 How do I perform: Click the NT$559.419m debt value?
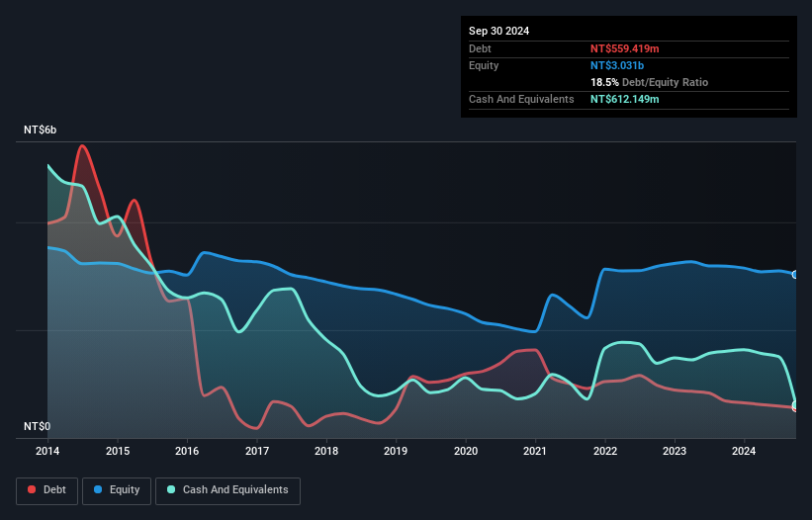pyautogui.click(x=624, y=48)
